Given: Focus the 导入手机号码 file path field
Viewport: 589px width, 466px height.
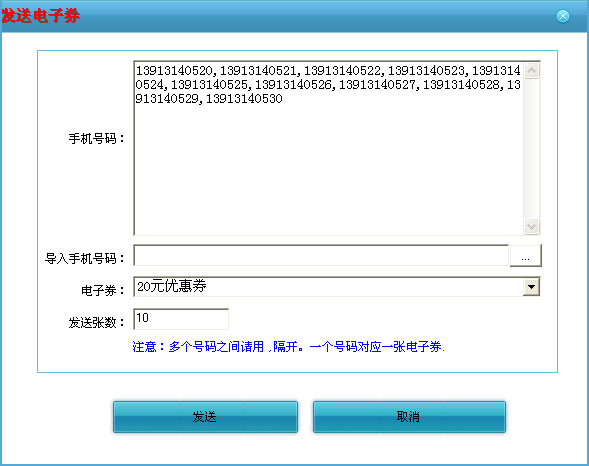Looking at the screenshot, I should pos(321,256).
